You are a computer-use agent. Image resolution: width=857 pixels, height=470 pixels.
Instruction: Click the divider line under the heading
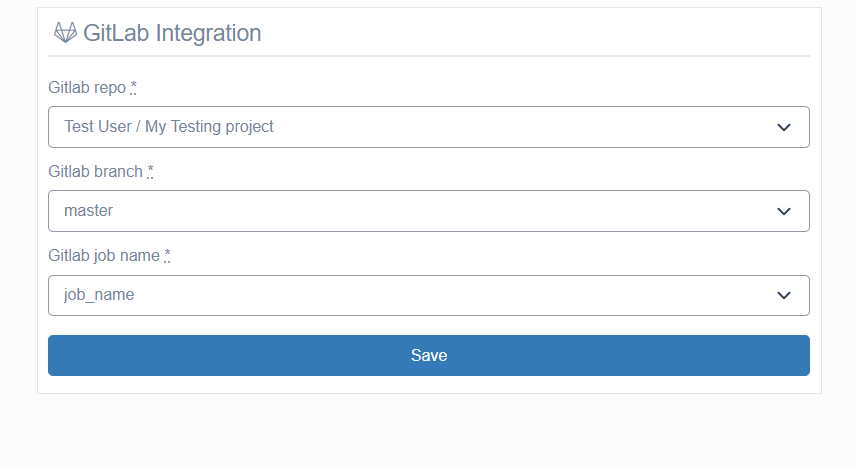(x=428, y=56)
